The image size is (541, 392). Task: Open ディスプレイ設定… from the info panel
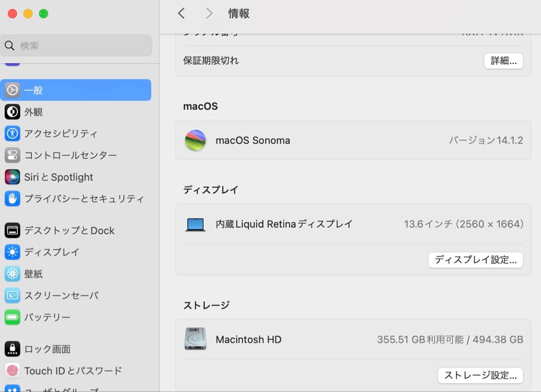pos(475,260)
